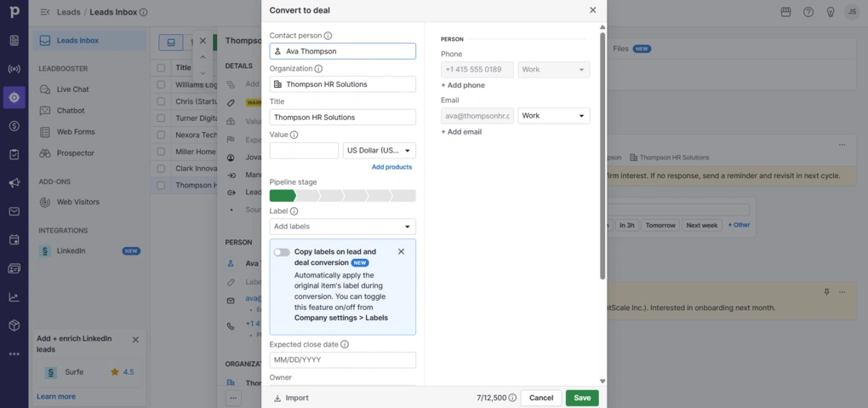The width and height of the screenshot is (868, 408).
Task: Open Marketplace store icon in header
Action: coord(785,12)
